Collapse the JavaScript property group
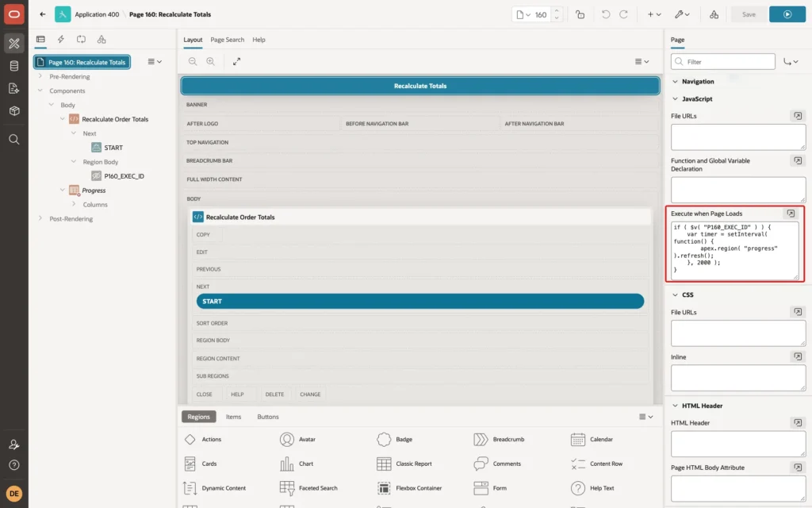The height and width of the screenshot is (508, 812). tap(675, 98)
